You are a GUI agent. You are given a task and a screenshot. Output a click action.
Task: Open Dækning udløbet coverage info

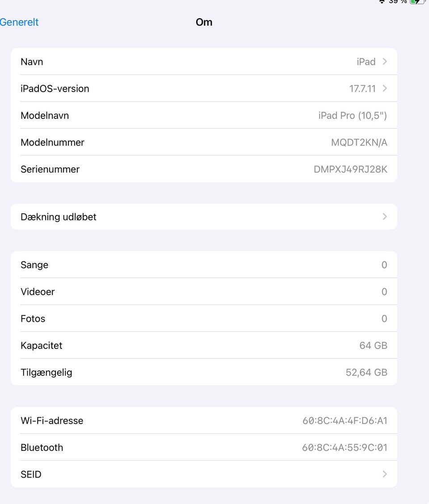click(x=204, y=217)
